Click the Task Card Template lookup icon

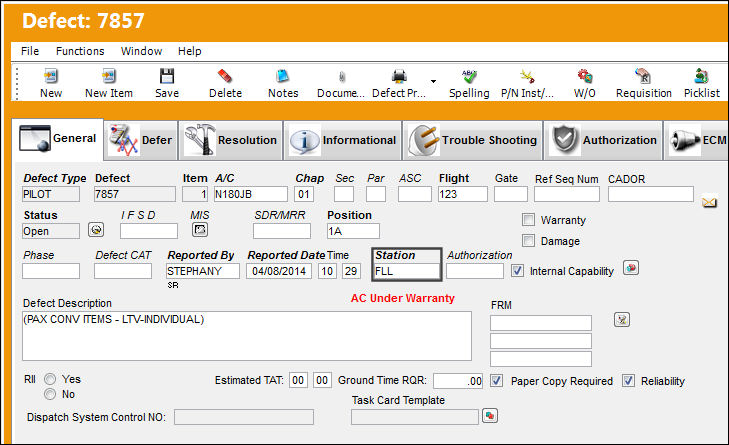(490, 415)
